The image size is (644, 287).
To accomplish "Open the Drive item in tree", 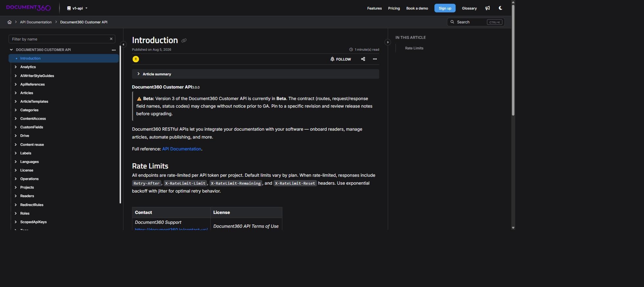I will point(25,136).
